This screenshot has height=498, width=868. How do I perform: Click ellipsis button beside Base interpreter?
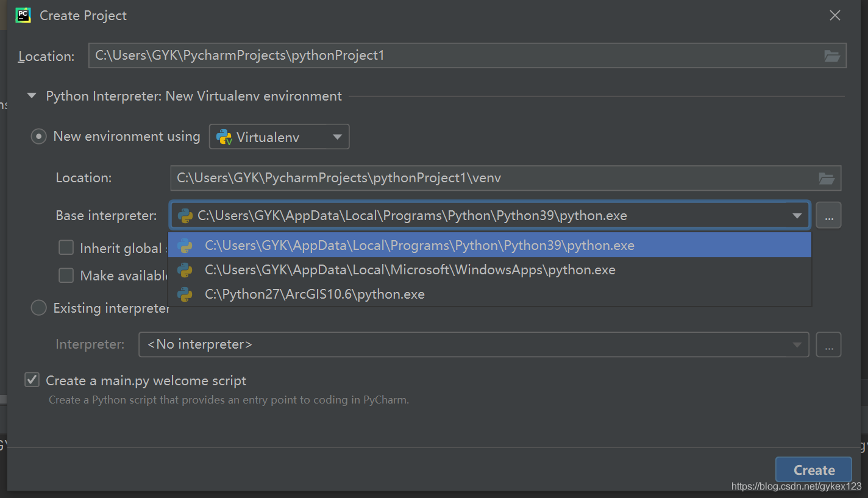828,216
